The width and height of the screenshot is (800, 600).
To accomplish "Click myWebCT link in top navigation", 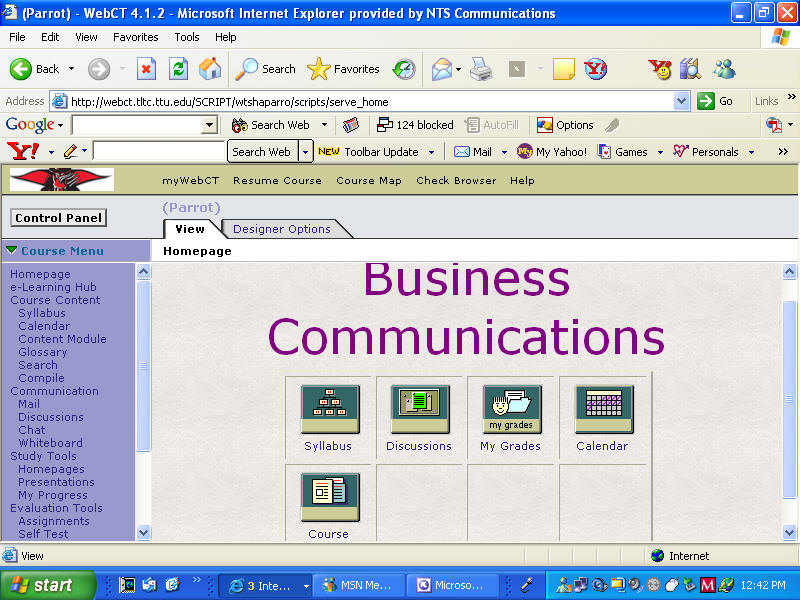I will pos(190,181).
